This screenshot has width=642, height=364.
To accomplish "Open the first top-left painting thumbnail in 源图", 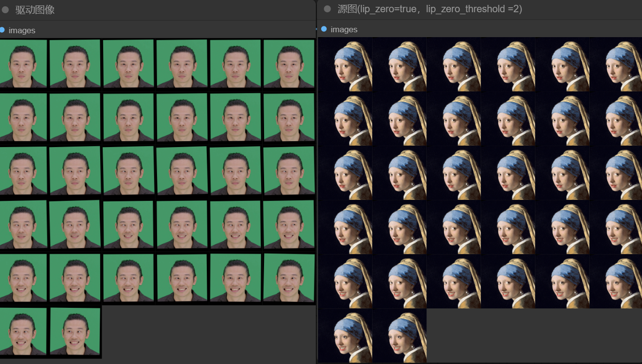I will [345, 64].
